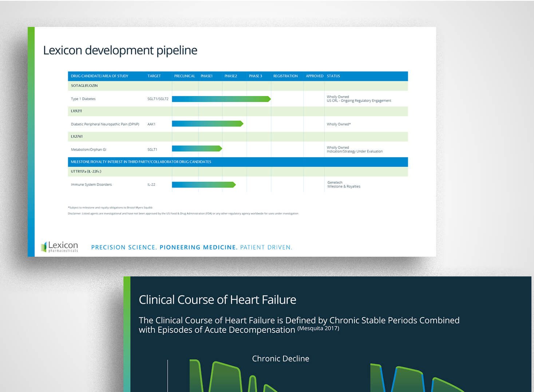Click the 'SGLT1/SGLT2' target cell
The height and width of the screenshot is (392, 534).
point(158,99)
